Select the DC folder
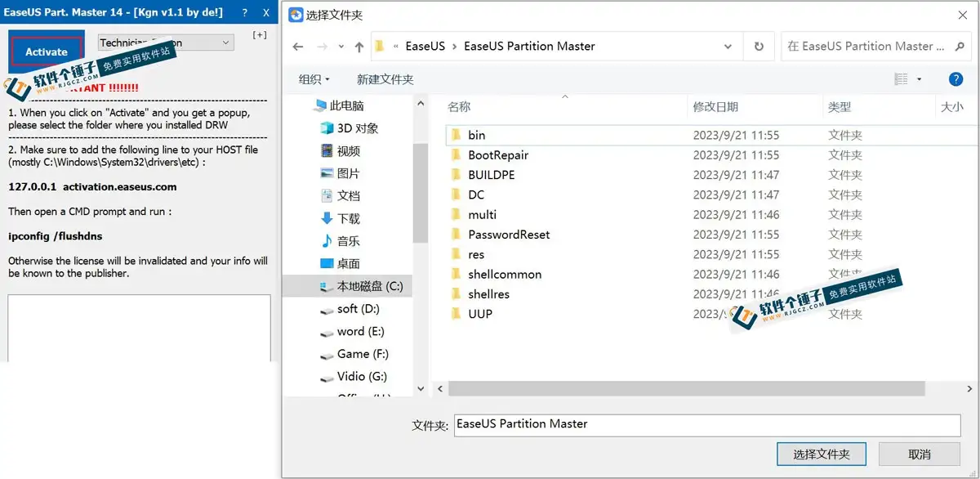The height and width of the screenshot is (479, 980). pos(476,195)
